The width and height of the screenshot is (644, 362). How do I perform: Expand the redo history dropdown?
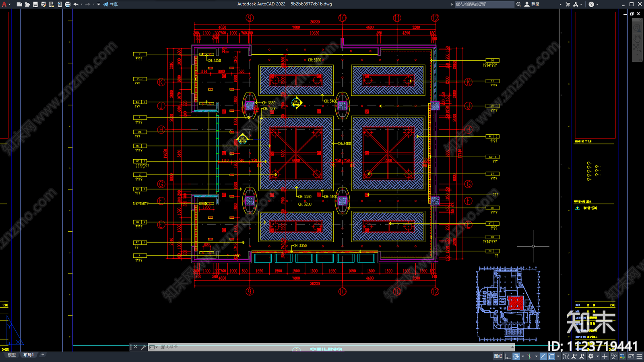(94, 4)
